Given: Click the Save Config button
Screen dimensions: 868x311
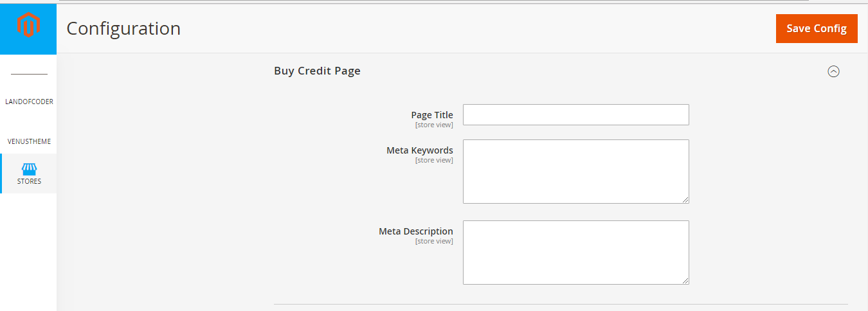Looking at the screenshot, I should [817, 28].
